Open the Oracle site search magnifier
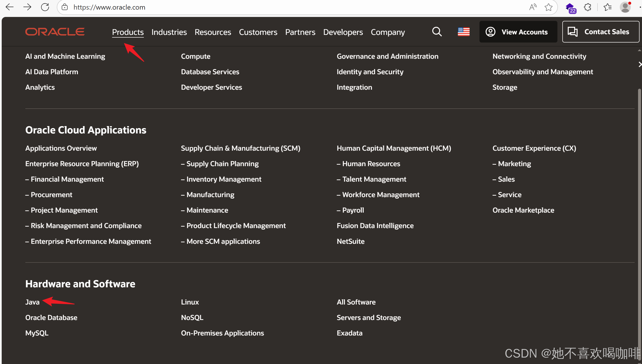This screenshot has width=642, height=364. tap(437, 32)
